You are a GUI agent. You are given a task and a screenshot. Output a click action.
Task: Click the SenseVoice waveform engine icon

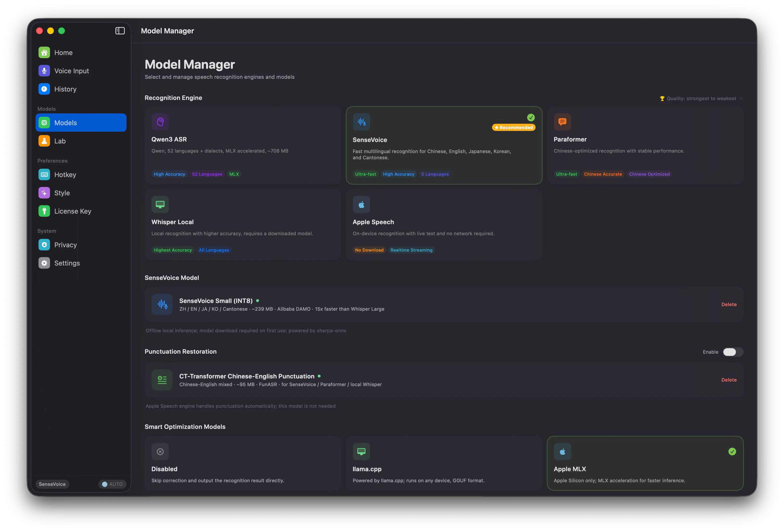[361, 122]
